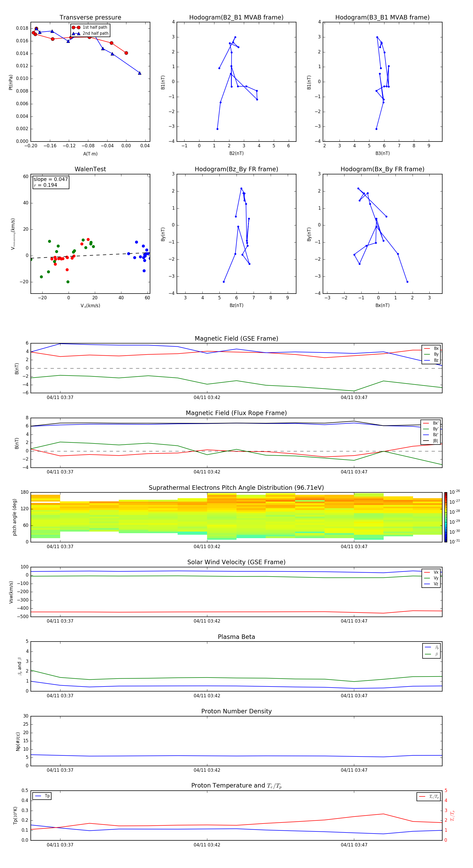The image size is (473, 868).
Task: Click 'Bx(nT)' axis label of FR hodogram
Action: [382, 306]
